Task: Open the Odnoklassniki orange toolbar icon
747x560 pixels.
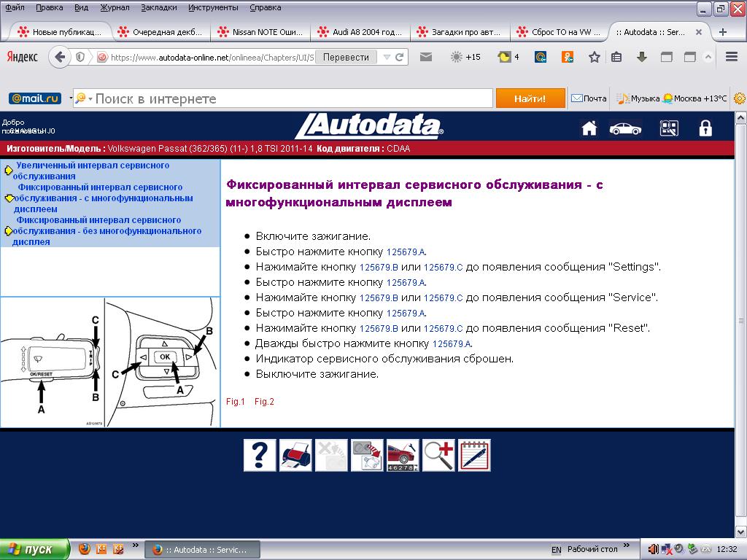Action: coord(568,57)
